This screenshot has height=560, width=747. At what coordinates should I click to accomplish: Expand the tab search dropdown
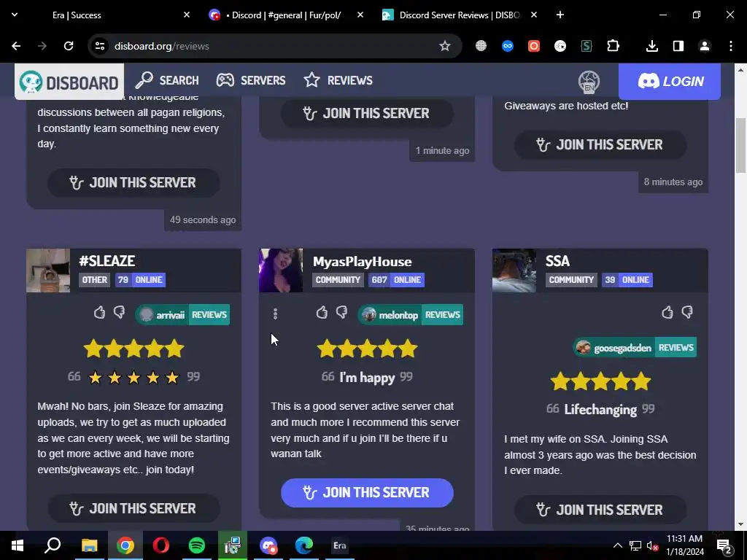(15, 15)
